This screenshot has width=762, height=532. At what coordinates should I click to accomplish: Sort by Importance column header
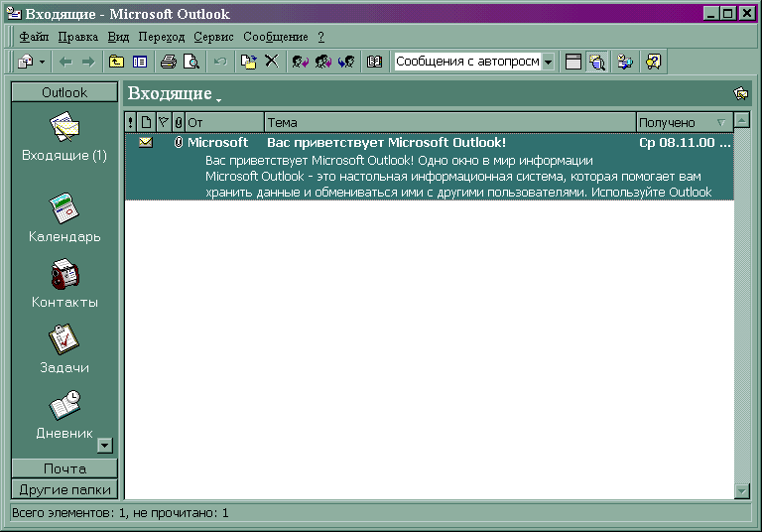pos(130,122)
